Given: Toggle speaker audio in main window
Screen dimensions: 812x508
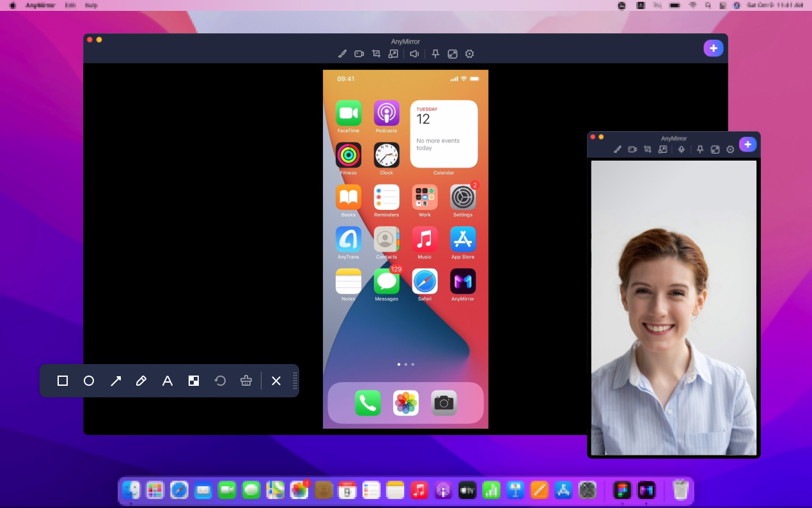Looking at the screenshot, I should 414,54.
